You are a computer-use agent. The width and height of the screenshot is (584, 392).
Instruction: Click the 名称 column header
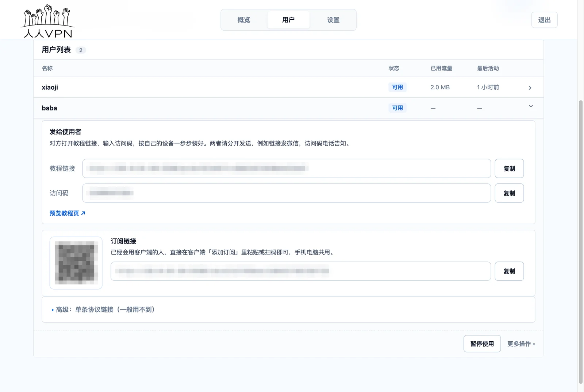pos(47,68)
